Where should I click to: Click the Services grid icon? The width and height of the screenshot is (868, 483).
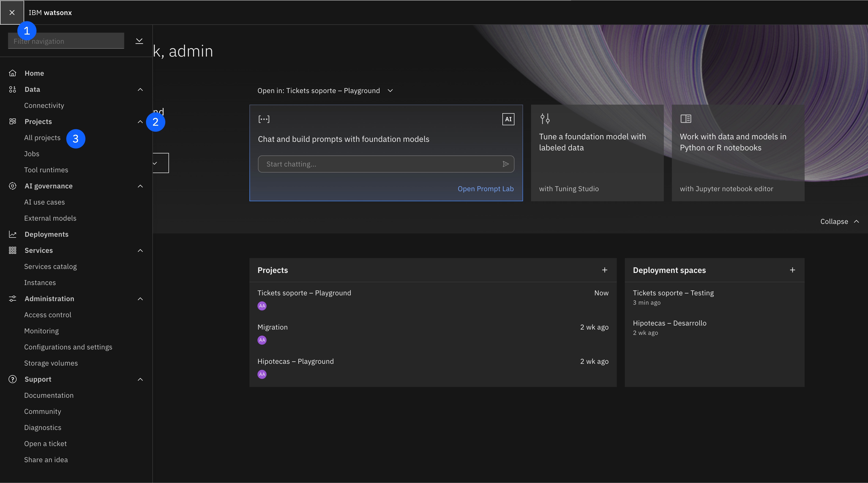[x=12, y=250]
